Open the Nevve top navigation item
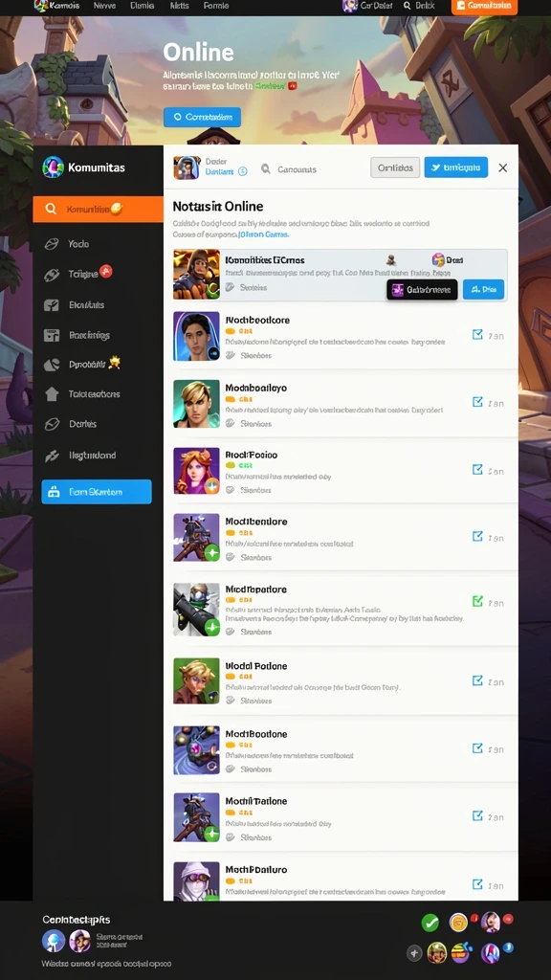 point(104,6)
